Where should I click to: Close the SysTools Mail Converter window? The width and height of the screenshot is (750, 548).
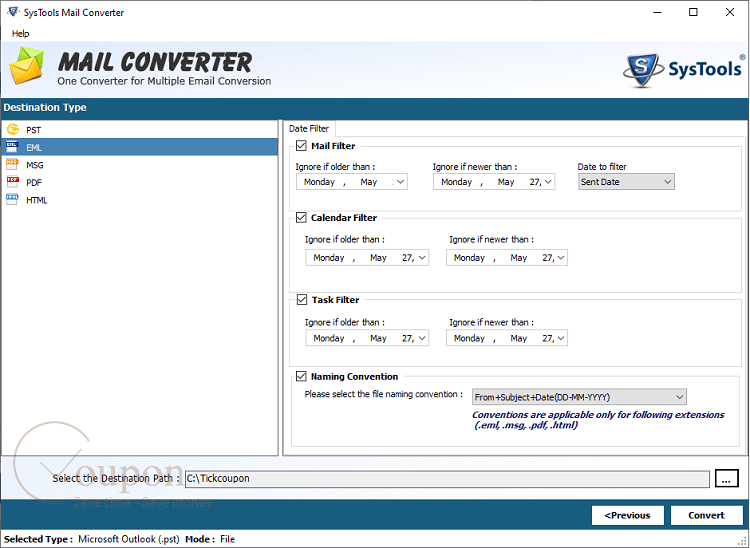tap(730, 12)
